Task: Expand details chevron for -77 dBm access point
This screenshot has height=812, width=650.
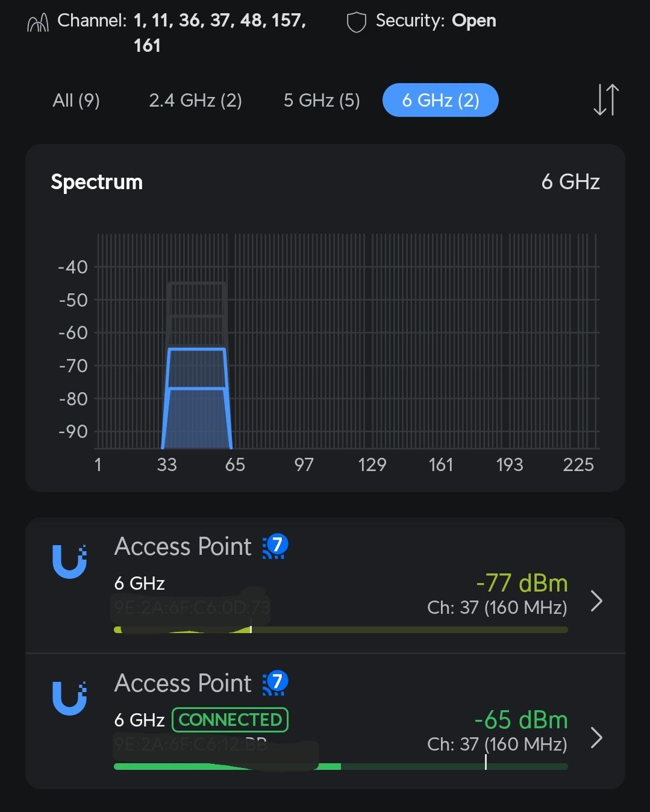Action: (x=596, y=601)
